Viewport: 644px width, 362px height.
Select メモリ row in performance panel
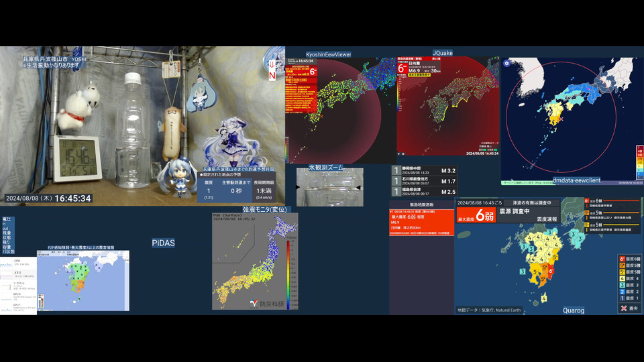click(x=19, y=274)
